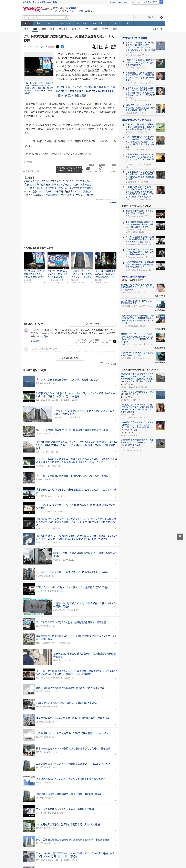The image size is (186, 868).
Task: Select the エキスパート navigation tab
Action: (x=64, y=24)
